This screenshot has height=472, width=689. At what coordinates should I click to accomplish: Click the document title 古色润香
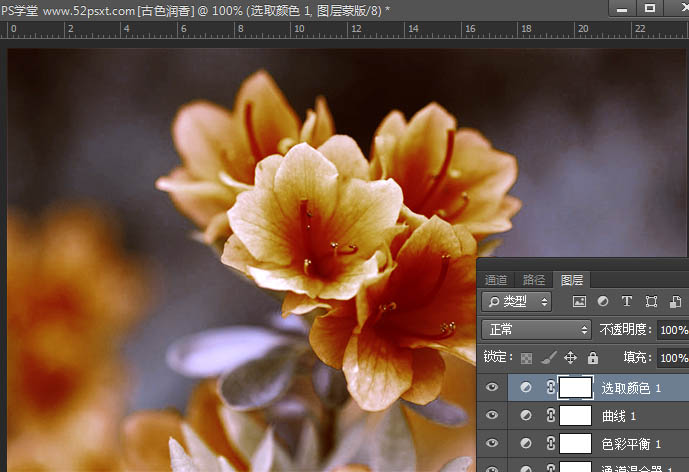[x=166, y=11]
